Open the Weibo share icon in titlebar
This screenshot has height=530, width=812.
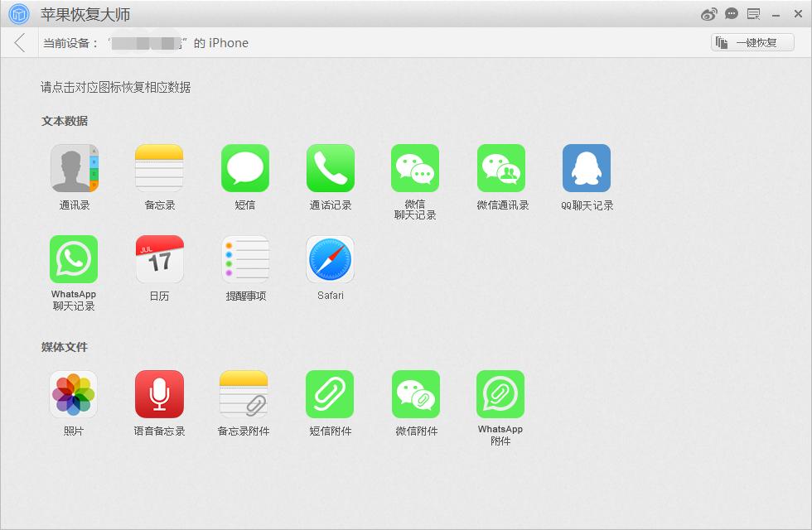(x=708, y=13)
